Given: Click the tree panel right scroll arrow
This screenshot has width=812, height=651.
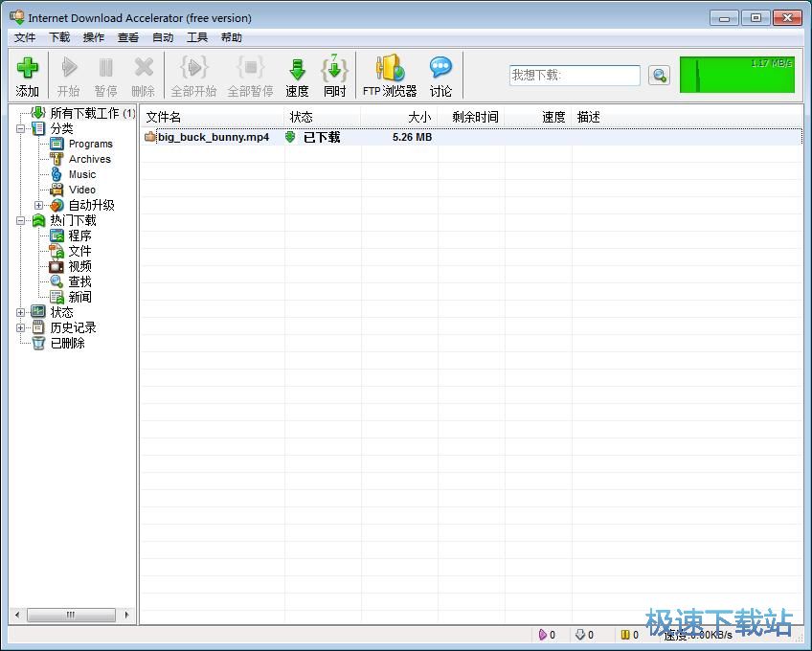Looking at the screenshot, I should pyautogui.click(x=126, y=615).
